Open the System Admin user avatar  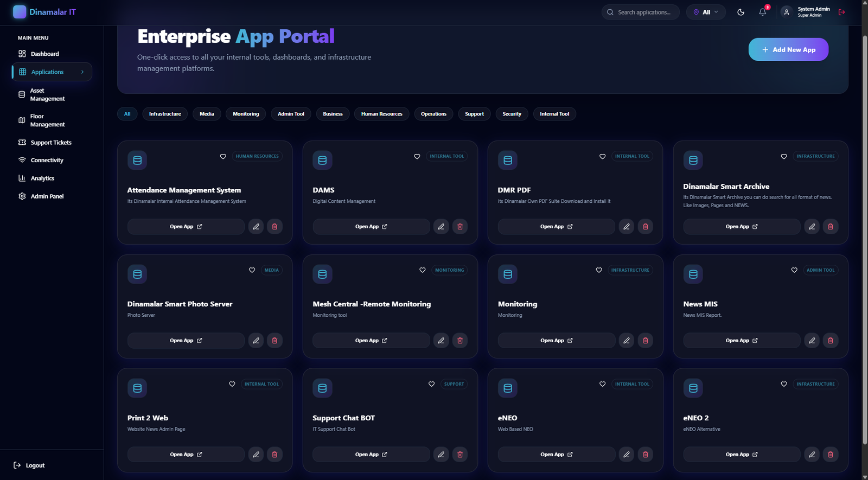[x=787, y=12]
